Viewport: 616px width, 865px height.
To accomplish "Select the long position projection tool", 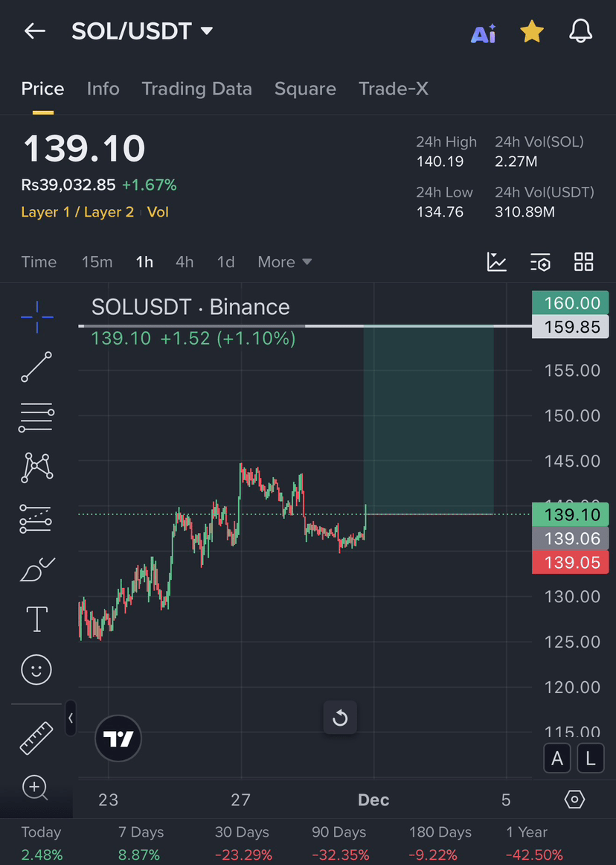I will point(36,519).
